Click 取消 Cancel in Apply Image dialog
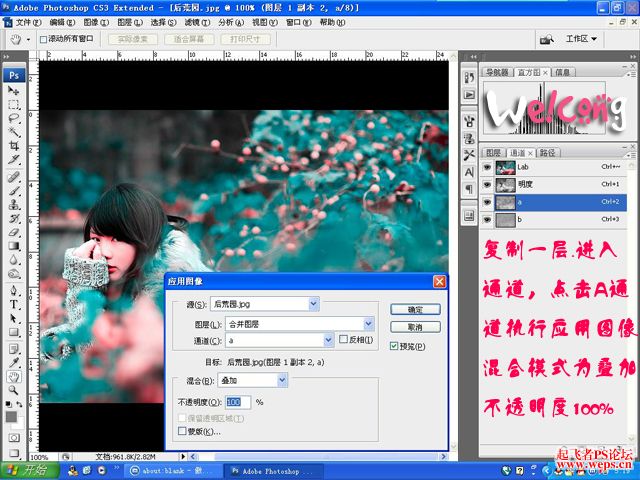 tap(416, 327)
